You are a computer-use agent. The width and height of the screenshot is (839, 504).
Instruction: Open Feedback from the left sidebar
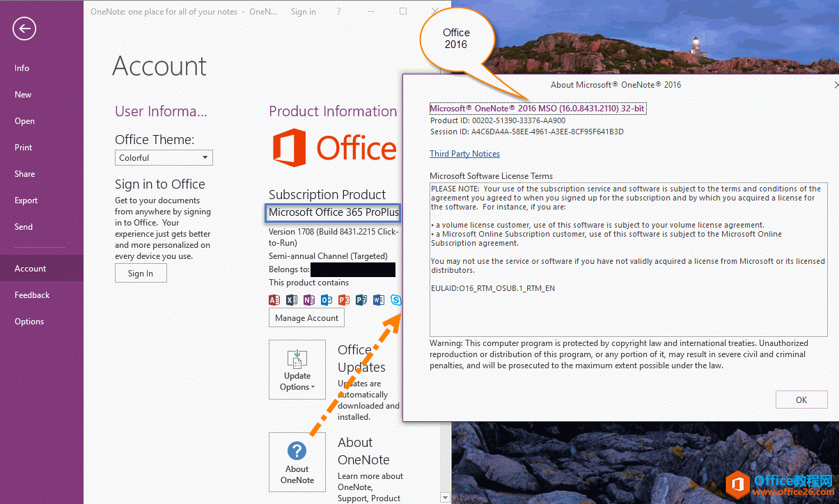[x=31, y=294]
